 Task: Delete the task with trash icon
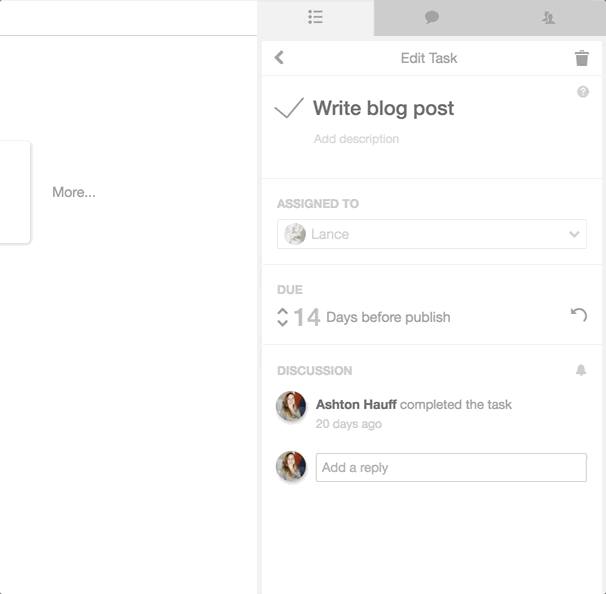[x=582, y=58]
